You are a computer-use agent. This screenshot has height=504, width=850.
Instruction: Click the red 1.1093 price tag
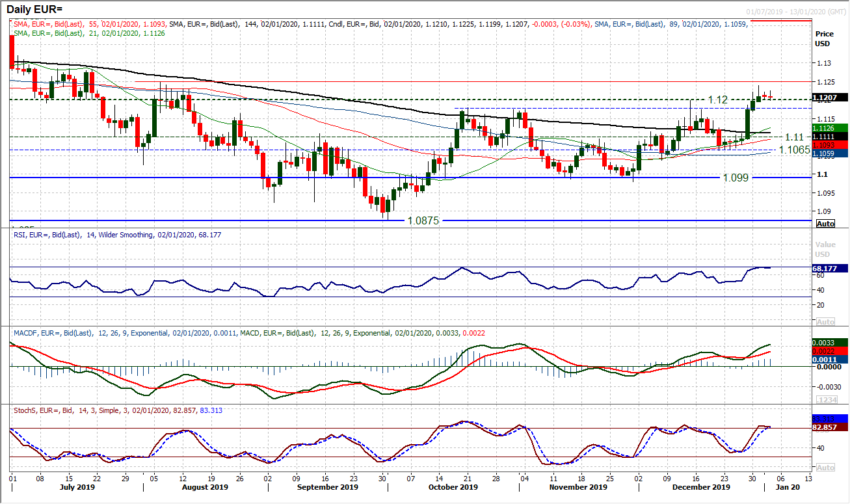click(x=830, y=144)
